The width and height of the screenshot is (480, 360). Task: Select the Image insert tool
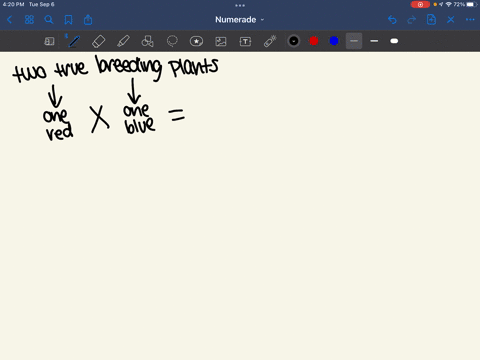(221, 41)
